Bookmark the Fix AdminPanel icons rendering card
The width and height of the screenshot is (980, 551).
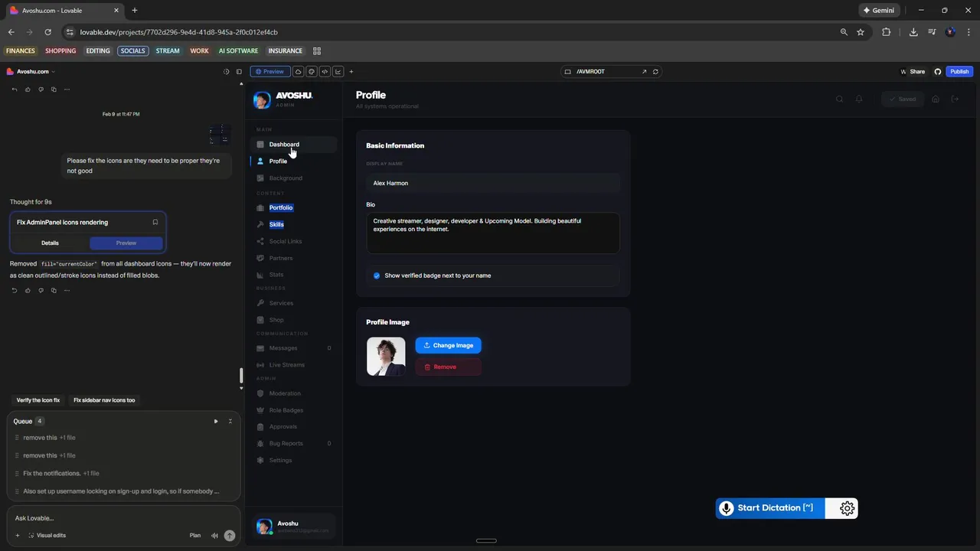click(x=155, y=222)
